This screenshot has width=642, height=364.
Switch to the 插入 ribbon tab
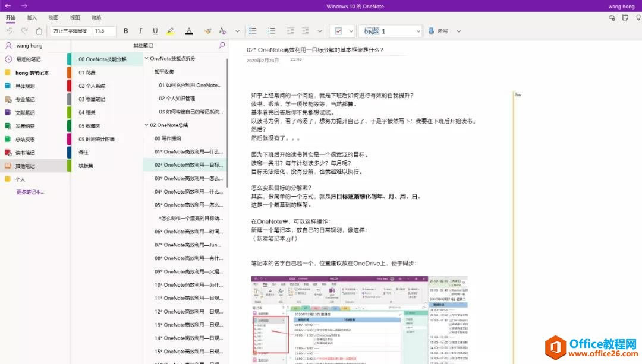coord(32,18)
